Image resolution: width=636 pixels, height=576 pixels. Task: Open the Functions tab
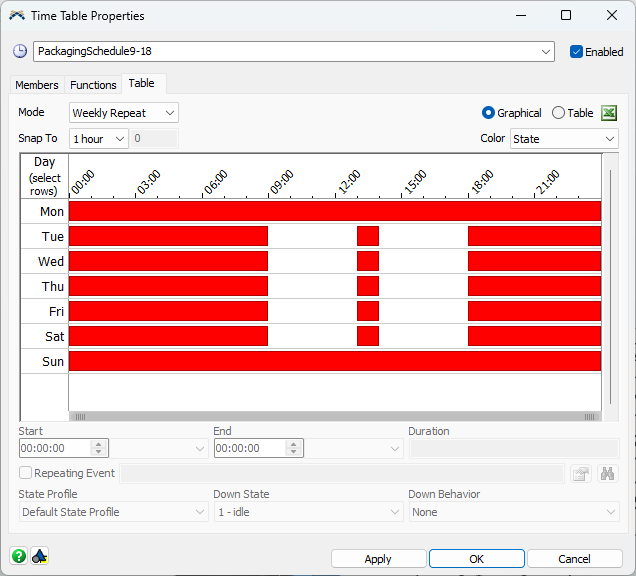tap(93, 85)
